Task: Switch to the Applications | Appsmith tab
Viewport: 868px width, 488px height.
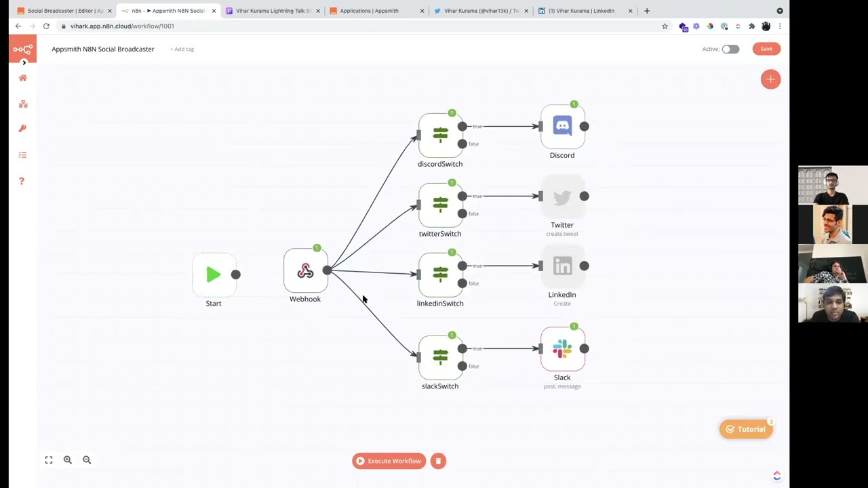Action: (x=370, y=10)
